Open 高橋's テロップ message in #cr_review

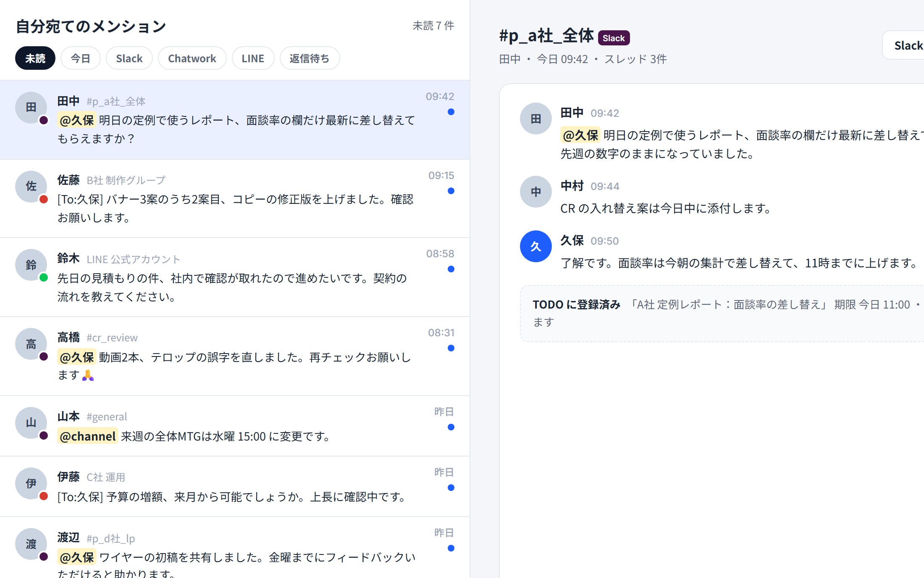[x=235, y=356]
